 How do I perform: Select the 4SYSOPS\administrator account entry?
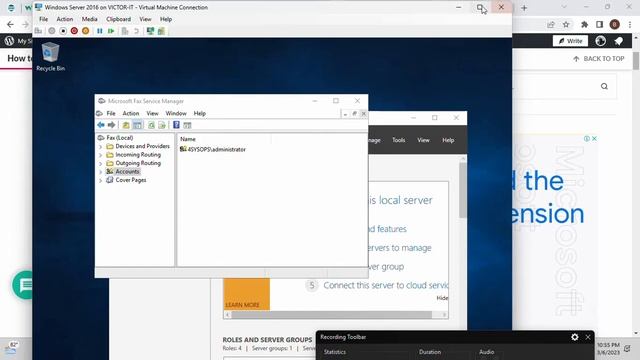point(213,149)
